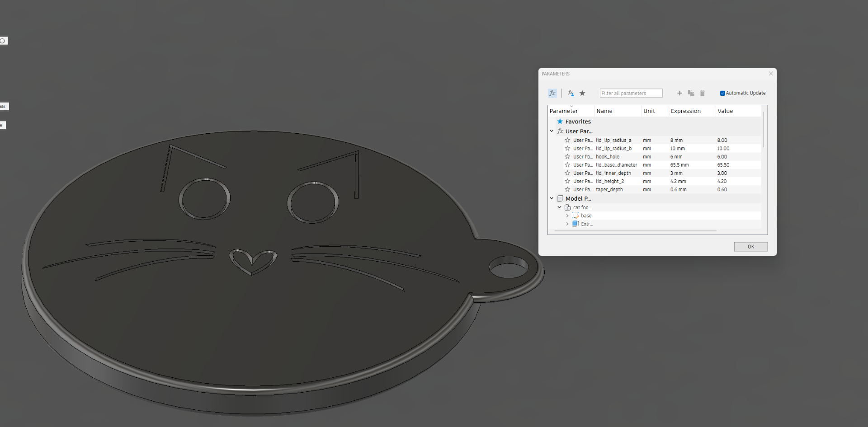Sort by the Parameter column header
Viewport: 868px width, 427px height.
pos(571,111)
